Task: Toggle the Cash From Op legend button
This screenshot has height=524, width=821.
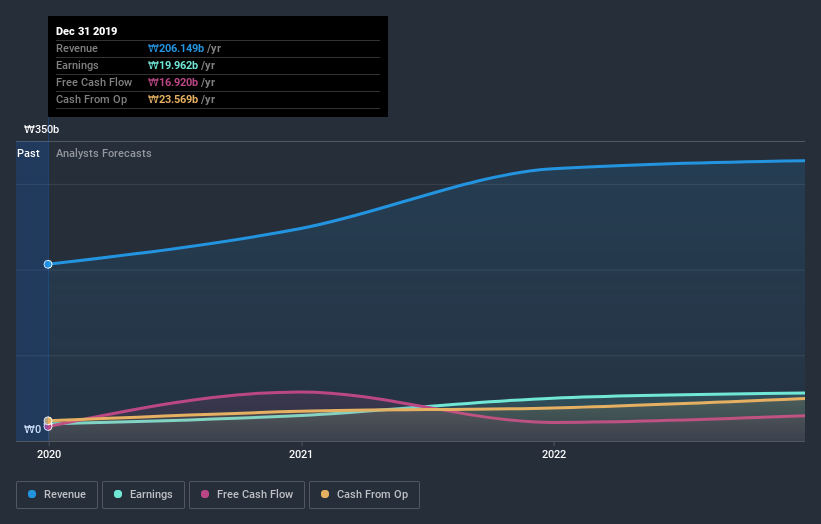Action: click(364, 495)
